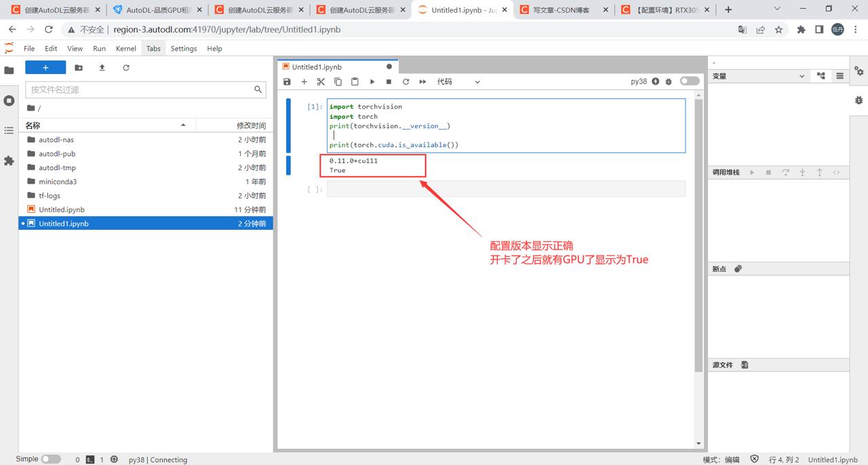The image size is (868, 465).
Task: Click the root folder breadcrumb icon
Action: click(x=31, y=108)
